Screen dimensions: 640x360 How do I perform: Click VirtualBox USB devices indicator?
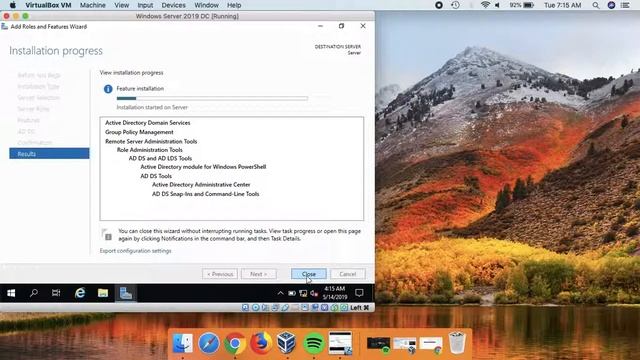tap(285, 307)
